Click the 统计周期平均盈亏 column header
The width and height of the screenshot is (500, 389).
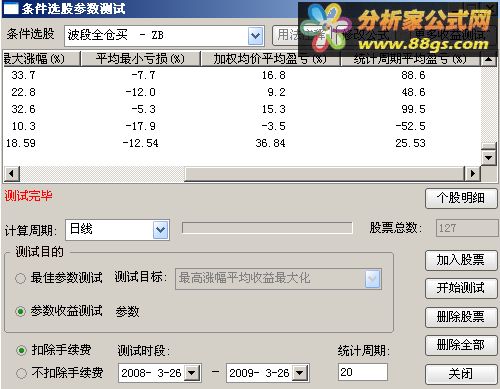click(410, 59)
